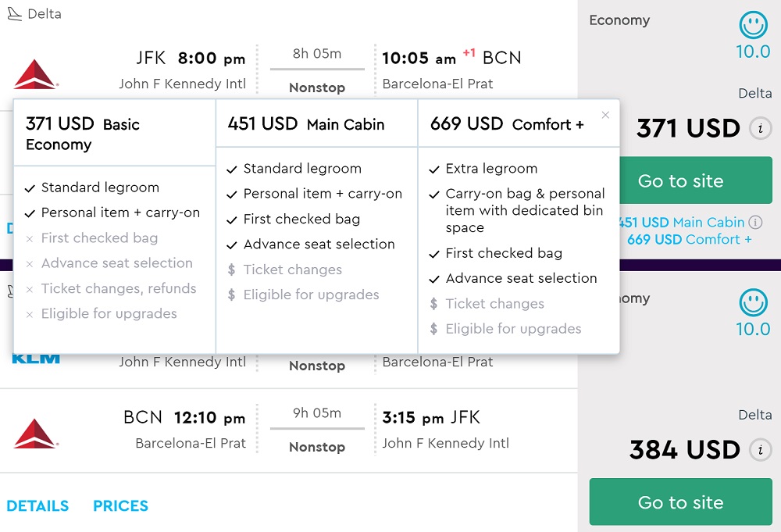
Task: Click the airplane seat icon beside Delta
Action: click(14, 13)
